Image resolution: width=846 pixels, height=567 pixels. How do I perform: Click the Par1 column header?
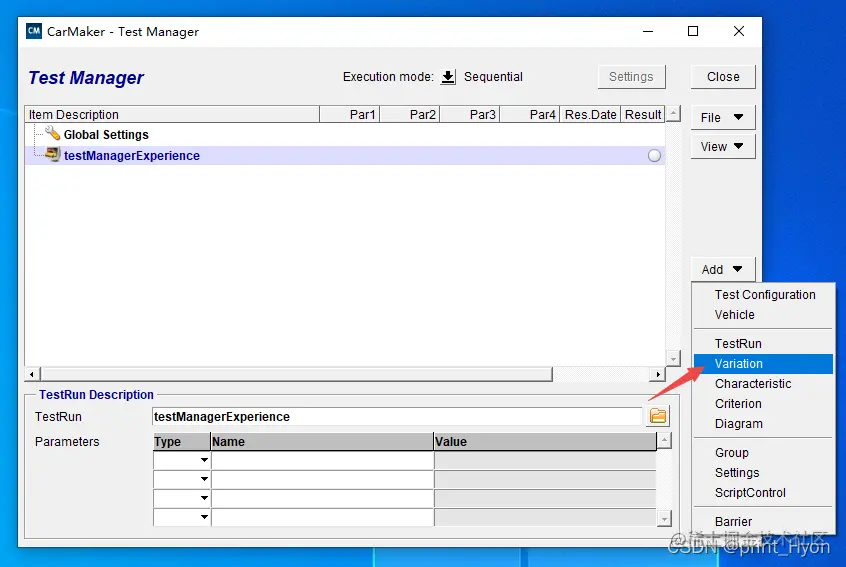tap(350, 114)
